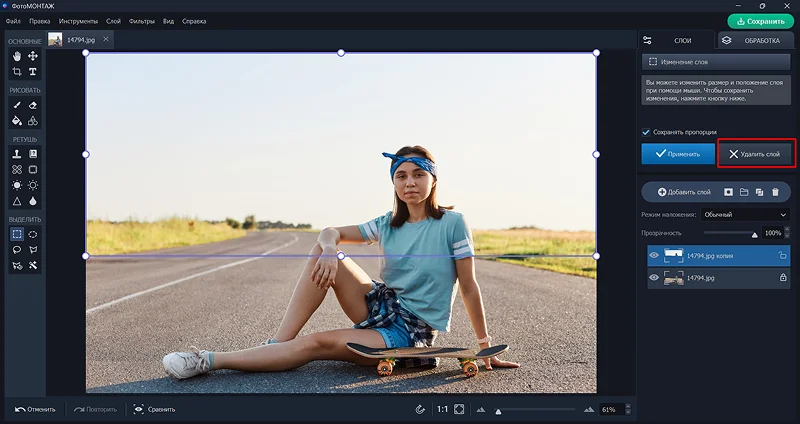Click 'Добавить слой' button
Viewport: 800px width, 424px height.
684,192
